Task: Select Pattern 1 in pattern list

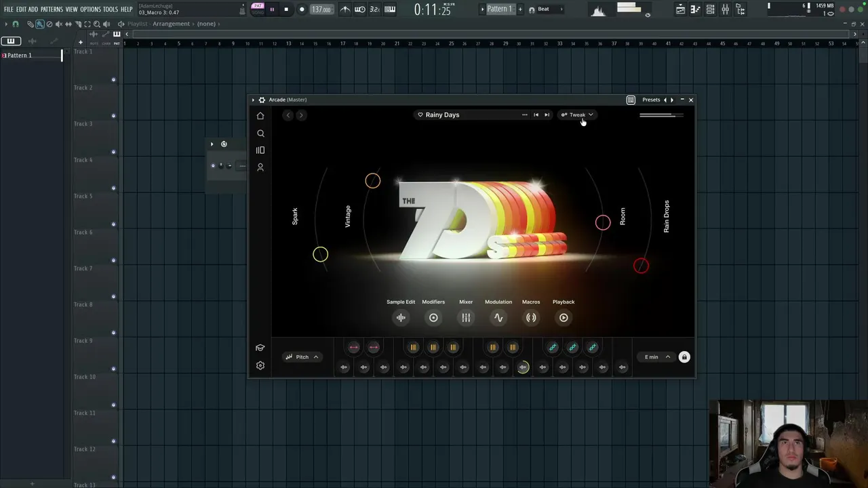Action: [x=31, y=56]
